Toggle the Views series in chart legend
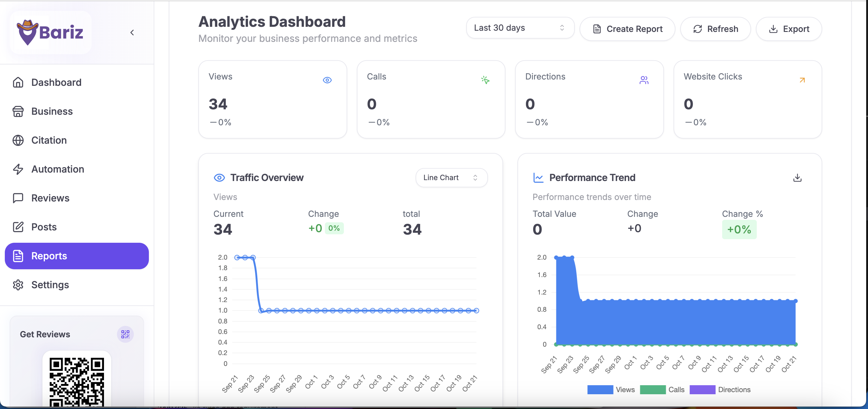The image size is (868, 409). point(611,389)
